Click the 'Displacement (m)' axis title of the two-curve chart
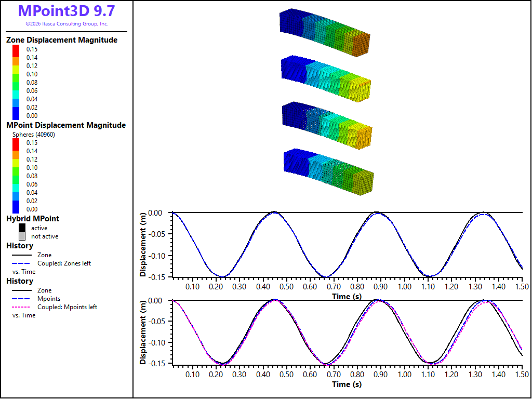This screenshot has height=399, width=532. tap(143, 245)
